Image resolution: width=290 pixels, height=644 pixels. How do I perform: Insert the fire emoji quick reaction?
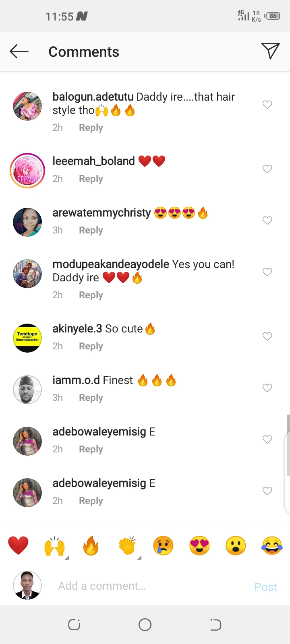(91, 546)
